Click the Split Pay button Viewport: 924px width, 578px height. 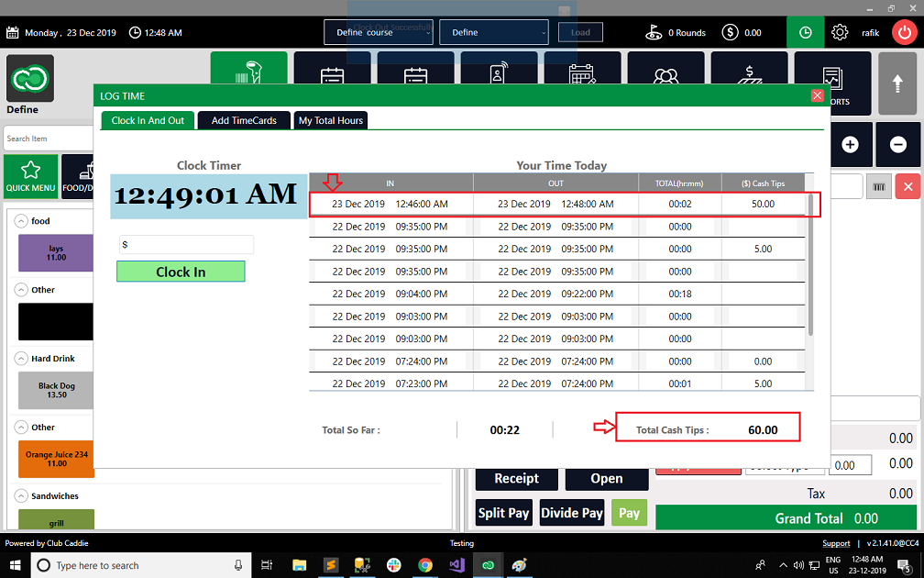click(x=504, y=513)
